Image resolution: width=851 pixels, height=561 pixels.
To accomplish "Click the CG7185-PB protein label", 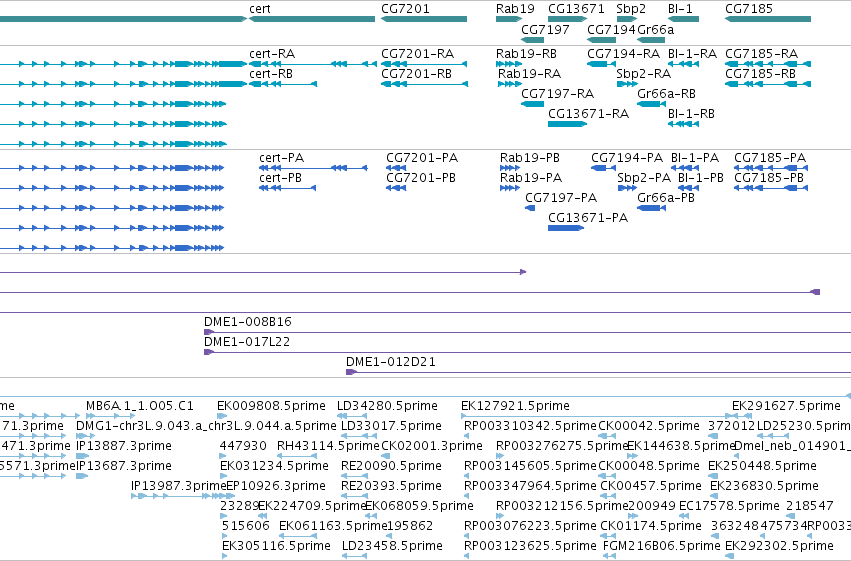I will (769, 178).
